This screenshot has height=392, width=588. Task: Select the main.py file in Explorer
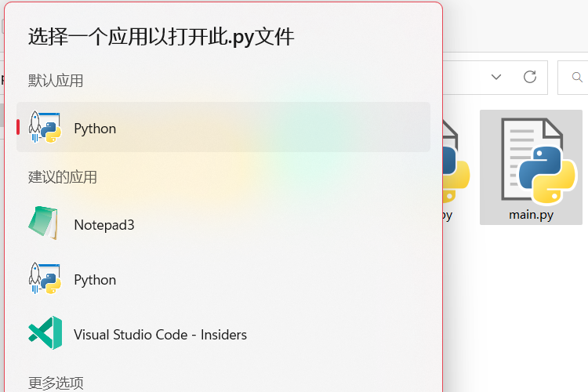tap(531, 167)
